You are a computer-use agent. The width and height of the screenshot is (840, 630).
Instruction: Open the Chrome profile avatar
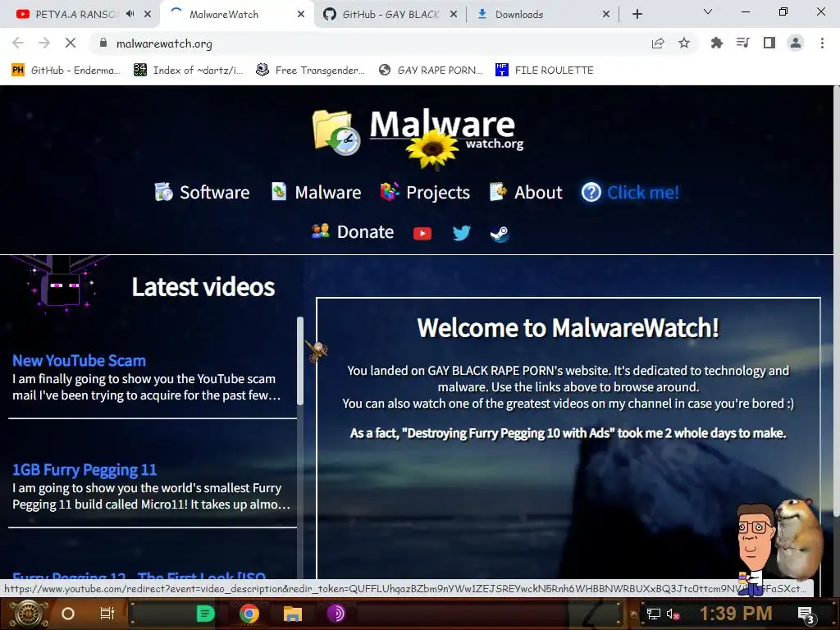coord(796,43)
